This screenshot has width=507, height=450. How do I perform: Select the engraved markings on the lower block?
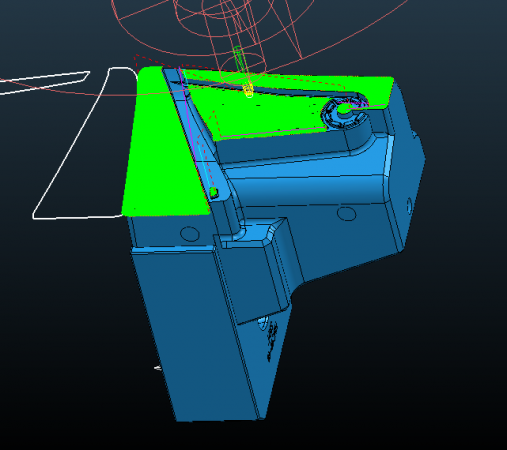(x=273, y=340)
